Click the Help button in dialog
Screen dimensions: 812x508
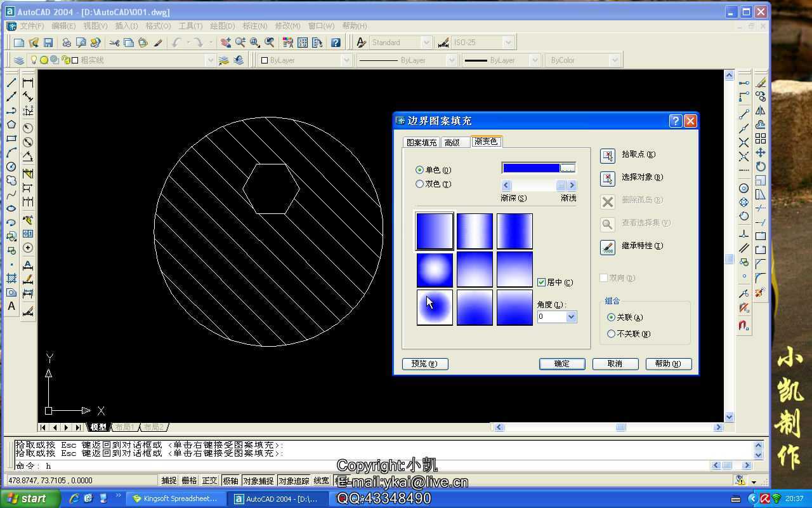pyautogui.click(x=669, y=364)
